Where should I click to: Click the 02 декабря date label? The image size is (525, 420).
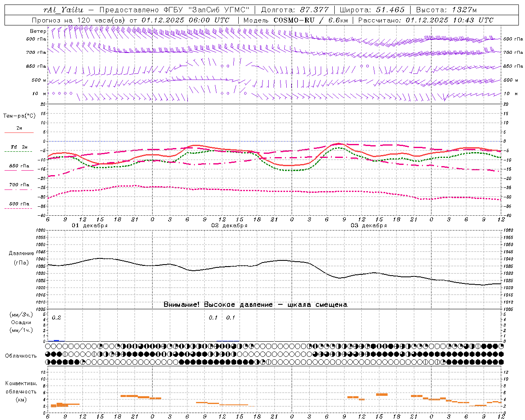(229, 226)
